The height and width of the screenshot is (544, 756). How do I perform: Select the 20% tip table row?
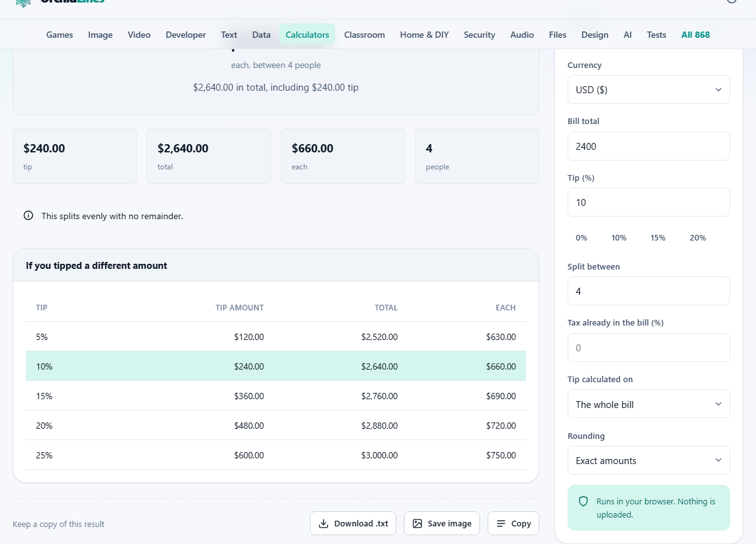click(x=276, y=426)
